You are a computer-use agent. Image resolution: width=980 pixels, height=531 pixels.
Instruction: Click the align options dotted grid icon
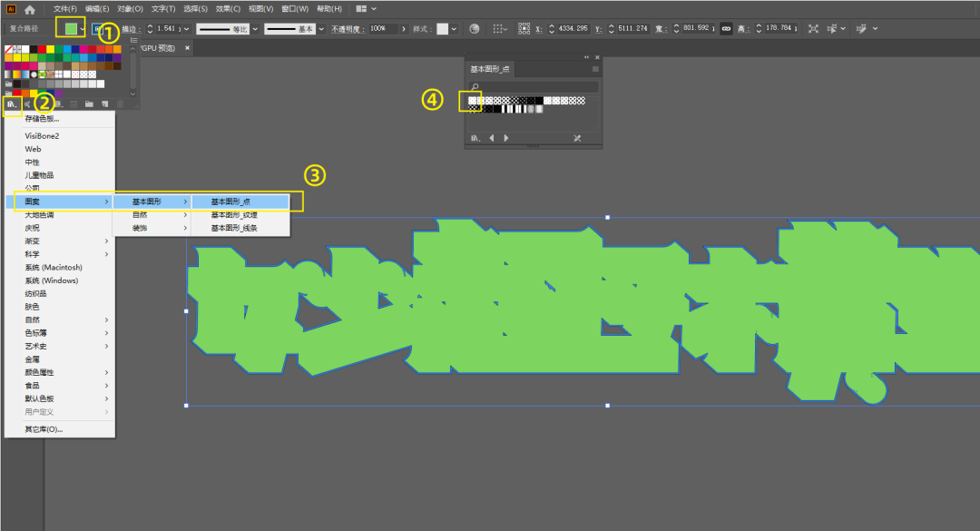coord(497,29)
